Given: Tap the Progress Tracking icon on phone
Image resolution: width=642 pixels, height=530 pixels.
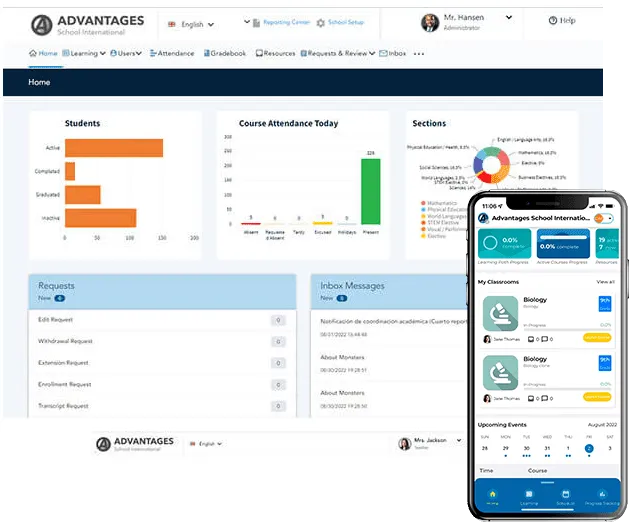Looking at the screenshot, I should pos(601,496).
